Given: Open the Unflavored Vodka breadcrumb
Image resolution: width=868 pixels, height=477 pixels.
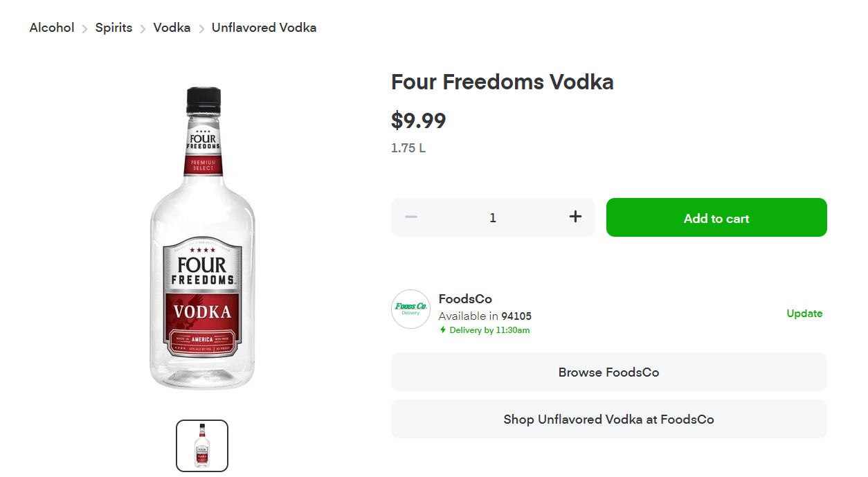Looking at the screenshot, I should click(264, 28).
